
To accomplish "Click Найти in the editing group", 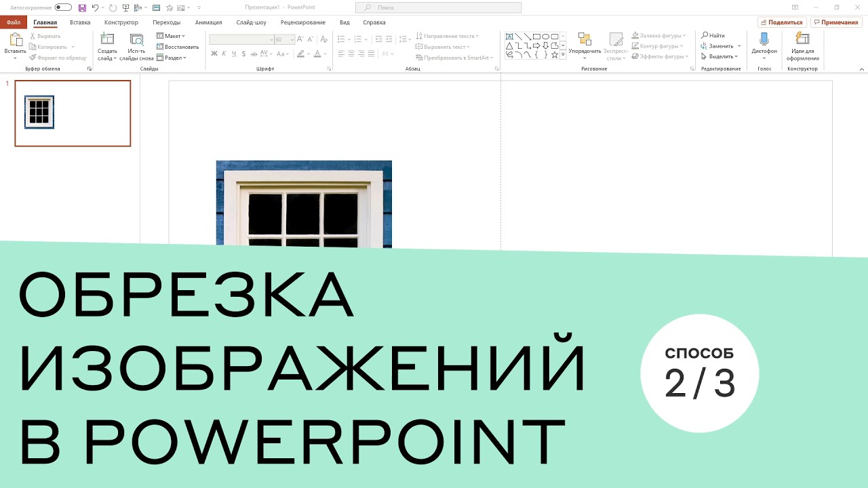I will pyautogui.click(x=713, y=35).
